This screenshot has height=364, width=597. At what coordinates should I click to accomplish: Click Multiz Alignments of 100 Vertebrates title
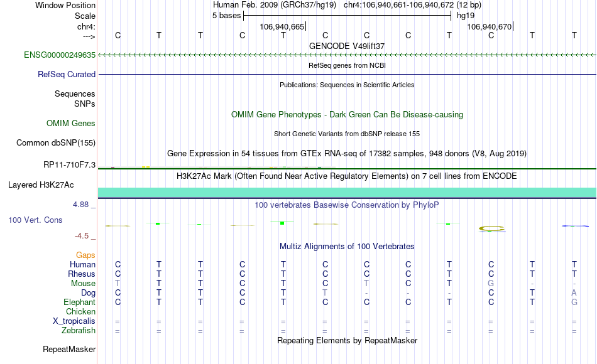pyautogui.click(x=347, y=246)
